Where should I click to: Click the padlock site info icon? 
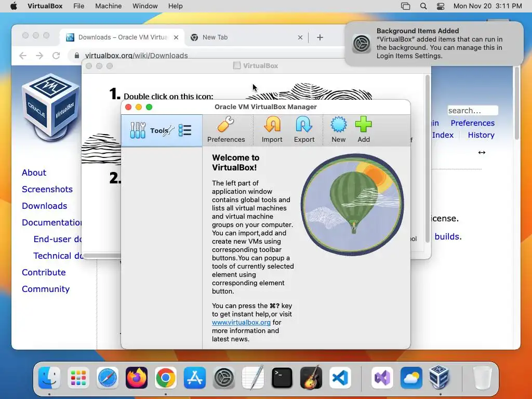tap(77, 55)
